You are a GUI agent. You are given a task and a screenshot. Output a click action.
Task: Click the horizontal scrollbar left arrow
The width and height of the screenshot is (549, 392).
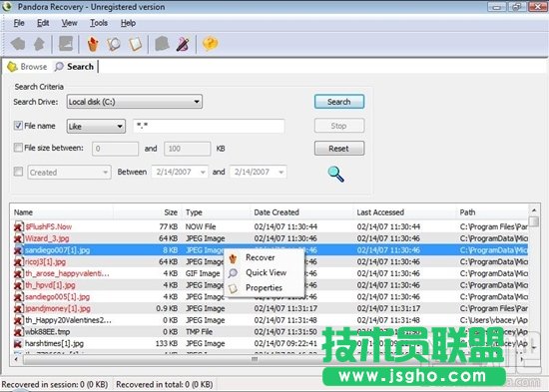pyautogui.click(x=16, y=359)
